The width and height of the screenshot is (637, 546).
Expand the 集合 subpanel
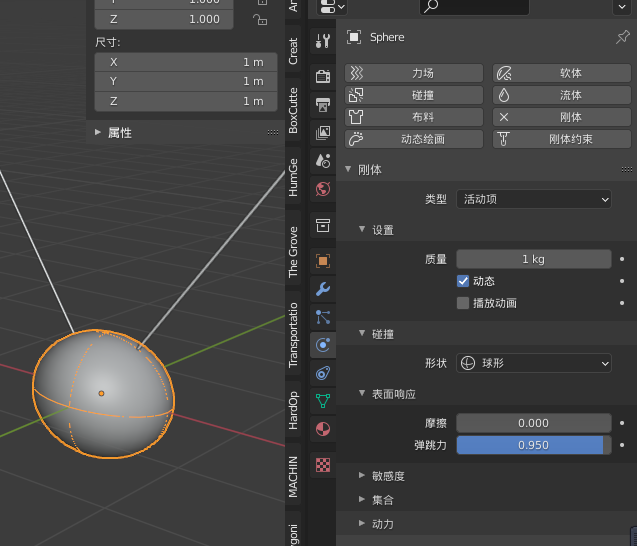(362, 499)
